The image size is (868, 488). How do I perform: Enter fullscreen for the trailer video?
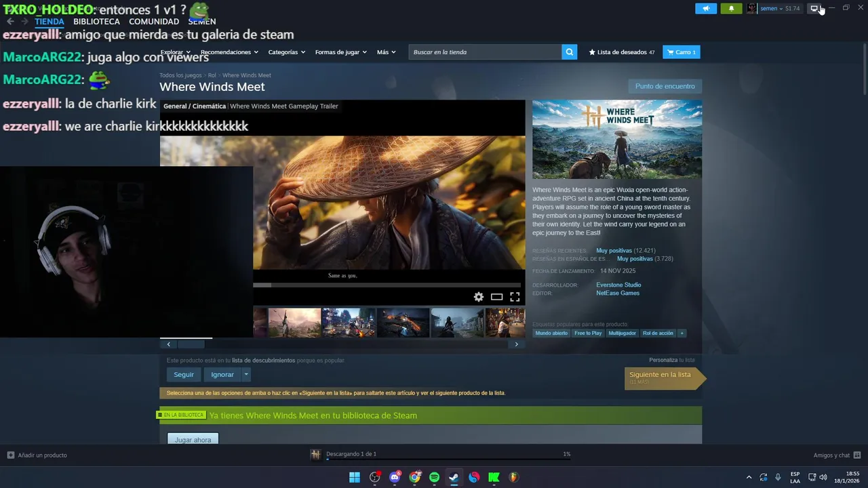[x=515, y=297]
